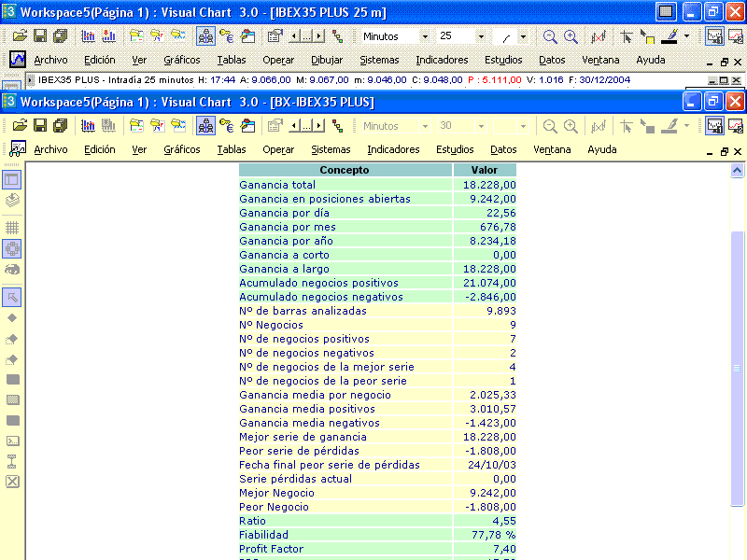The width and height of the screenshot is (747, 560).
Task: Click zoom in magnifier in IBEX35 PLUS 25 m toolbar
Action: point(571,36)
